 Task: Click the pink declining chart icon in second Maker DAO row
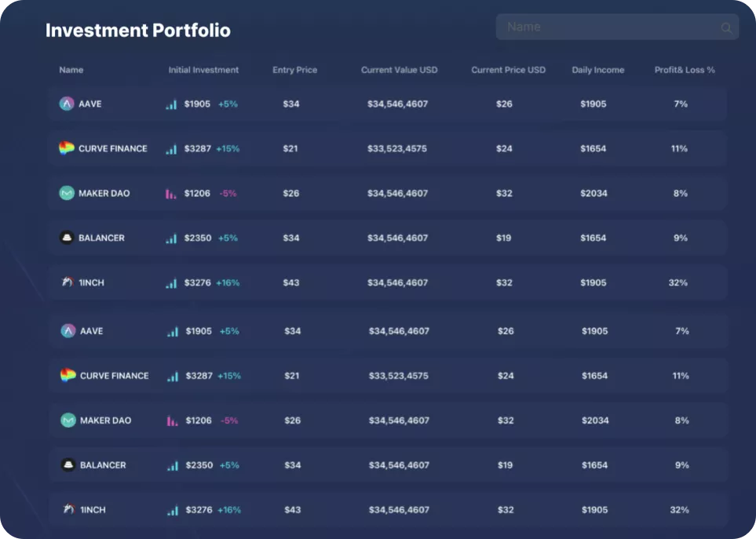pyautogui.click(x=172, y=421)
